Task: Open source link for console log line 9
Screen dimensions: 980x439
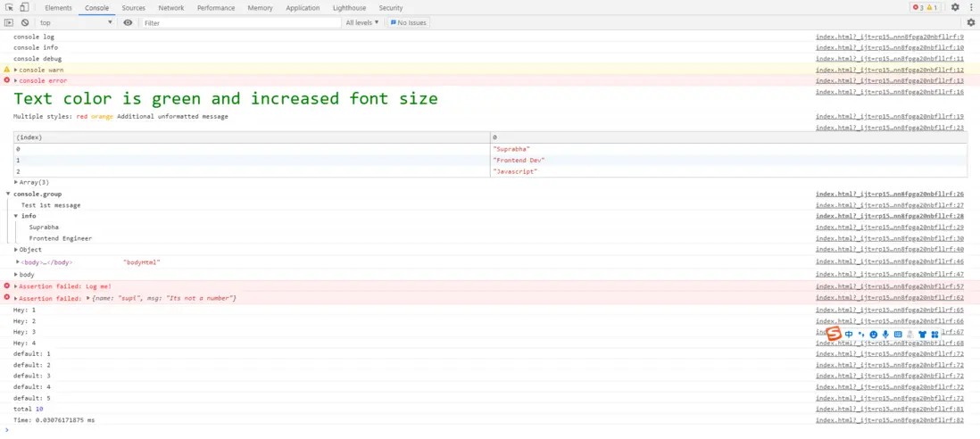Action: point(889,37)
